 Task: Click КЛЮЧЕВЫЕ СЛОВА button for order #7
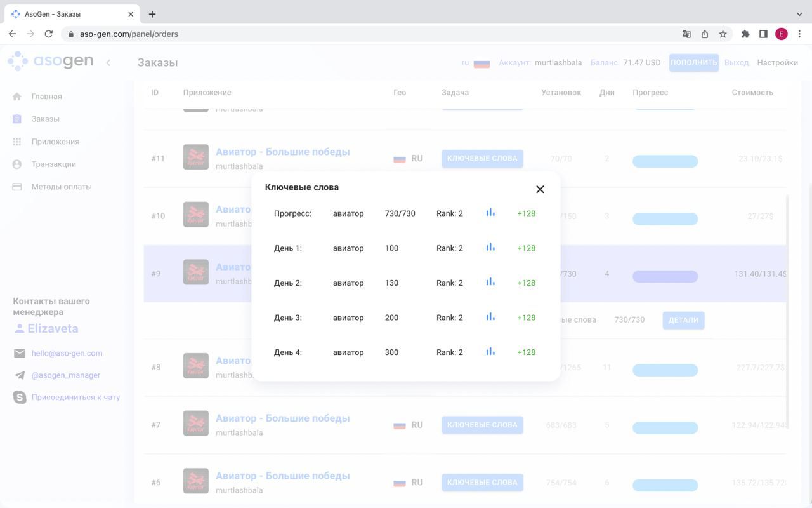coord(482,425)
